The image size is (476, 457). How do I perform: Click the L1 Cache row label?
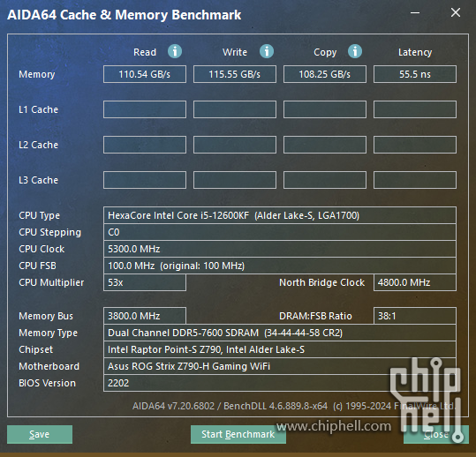38,109
